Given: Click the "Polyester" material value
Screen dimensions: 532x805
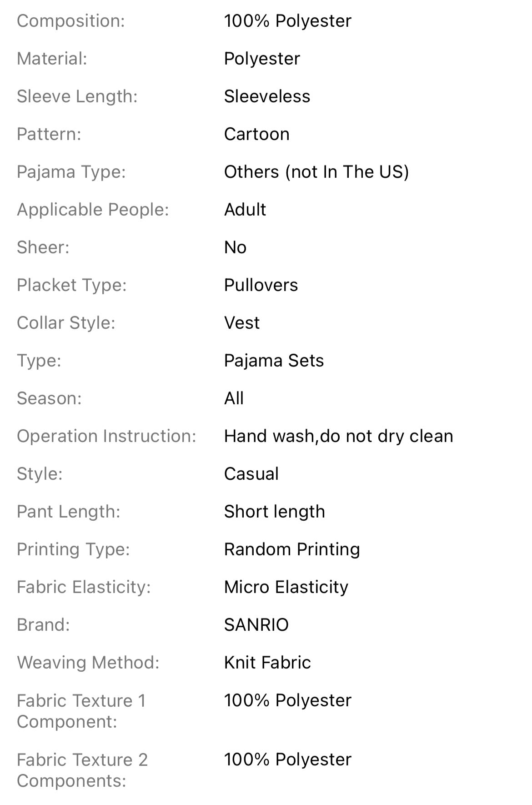Looking at the screenshot, I should point(262,59).
